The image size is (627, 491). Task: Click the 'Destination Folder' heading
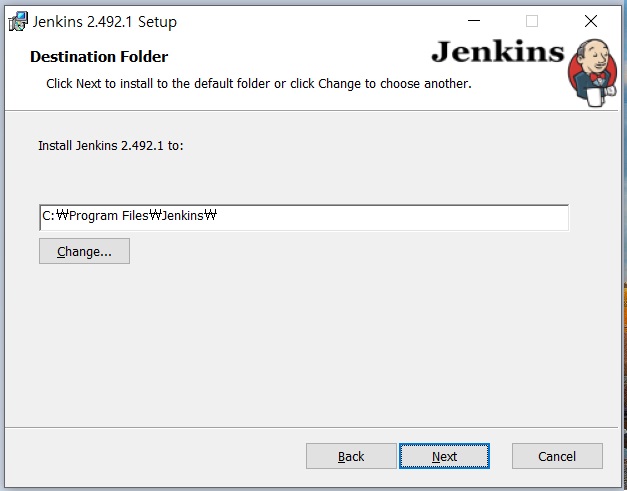click(99, 57)
